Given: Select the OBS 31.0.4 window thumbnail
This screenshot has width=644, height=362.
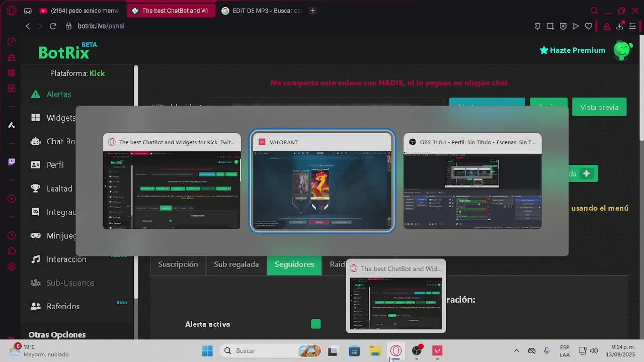Looking at the screenshot, I should point(472,181).
